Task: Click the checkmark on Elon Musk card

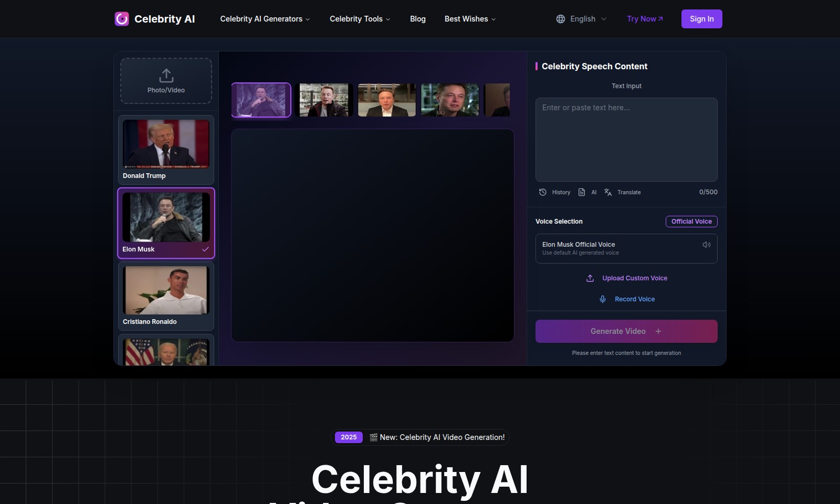Action: tap(205, 249)
